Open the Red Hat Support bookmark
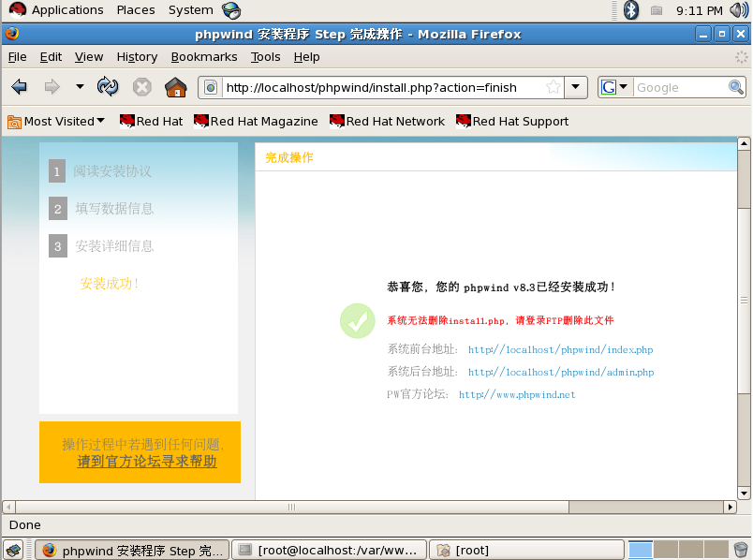The height and width of the screenshot is (560, 753). click(512, 122)
